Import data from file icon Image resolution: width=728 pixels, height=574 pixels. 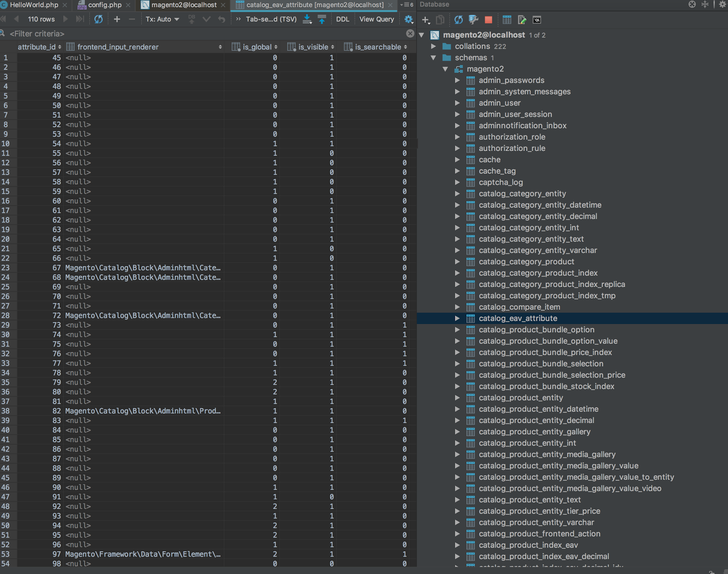pos(322,19)
